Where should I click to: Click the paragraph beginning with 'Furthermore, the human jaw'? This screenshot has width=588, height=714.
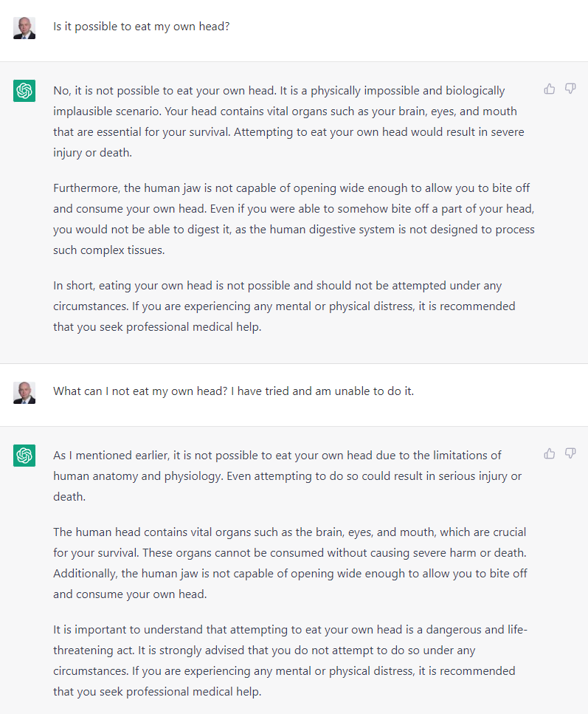(x=294, y=219)
